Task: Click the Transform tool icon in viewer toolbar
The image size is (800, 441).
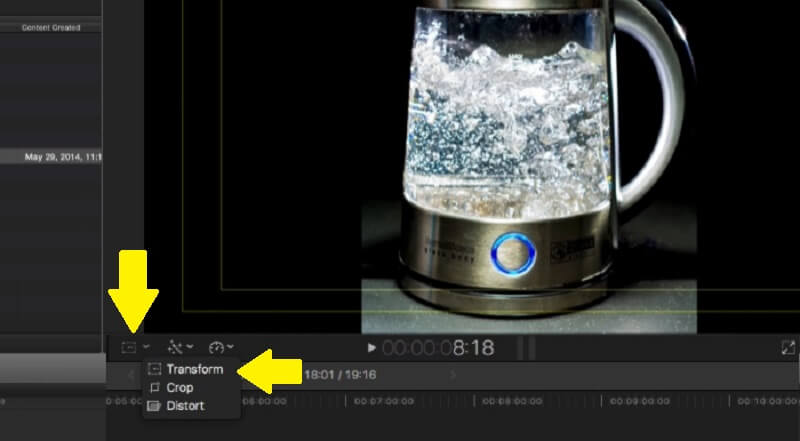Action: point(129,348)
